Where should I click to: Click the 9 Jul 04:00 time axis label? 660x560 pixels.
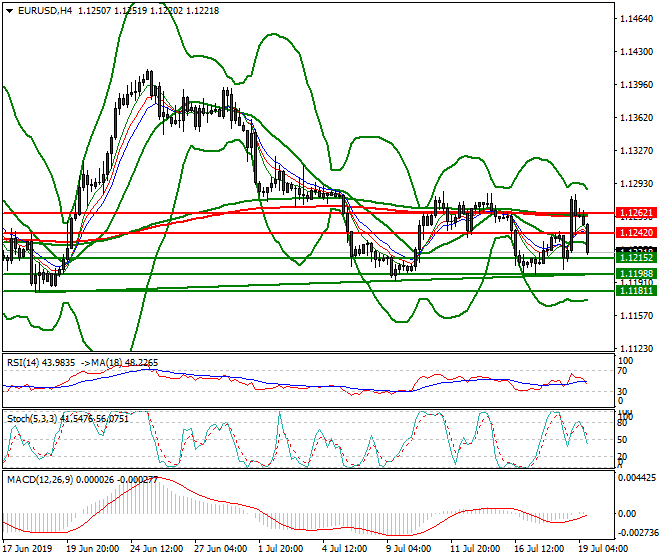point(409,549)
